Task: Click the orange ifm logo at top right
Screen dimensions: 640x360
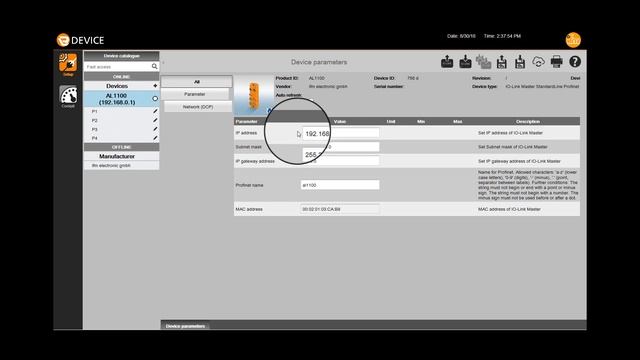Action: pyautogui.click(x=573, y=40)
